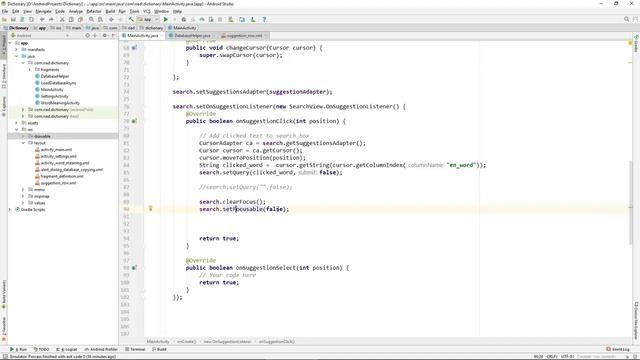Click the Redo arrow toolbar icon

click(51, 19)
